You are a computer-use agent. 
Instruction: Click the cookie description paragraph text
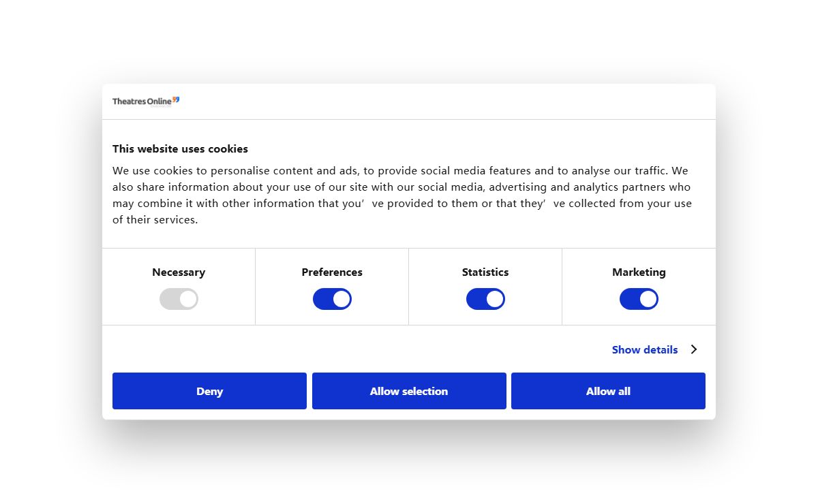(402, 195)
